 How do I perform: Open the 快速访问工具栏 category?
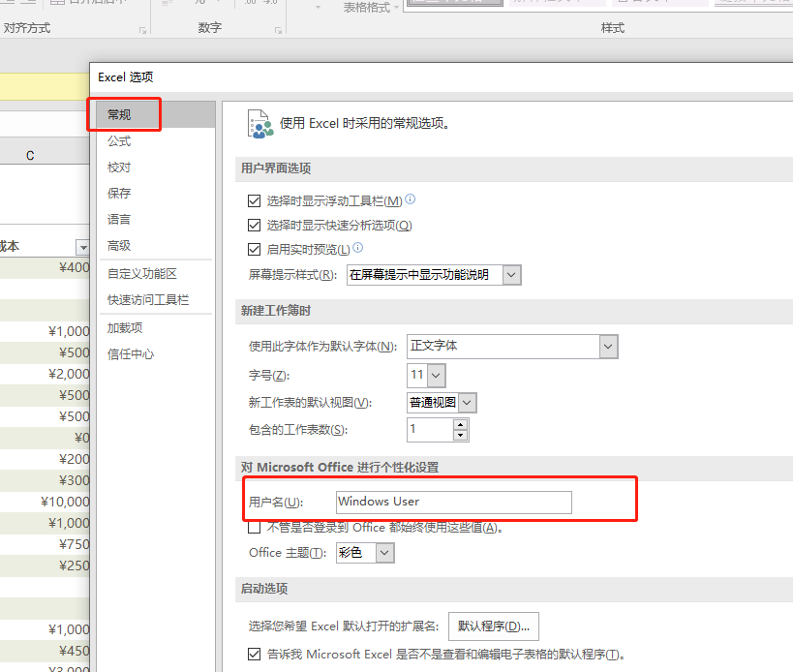[x=148, y=300]
